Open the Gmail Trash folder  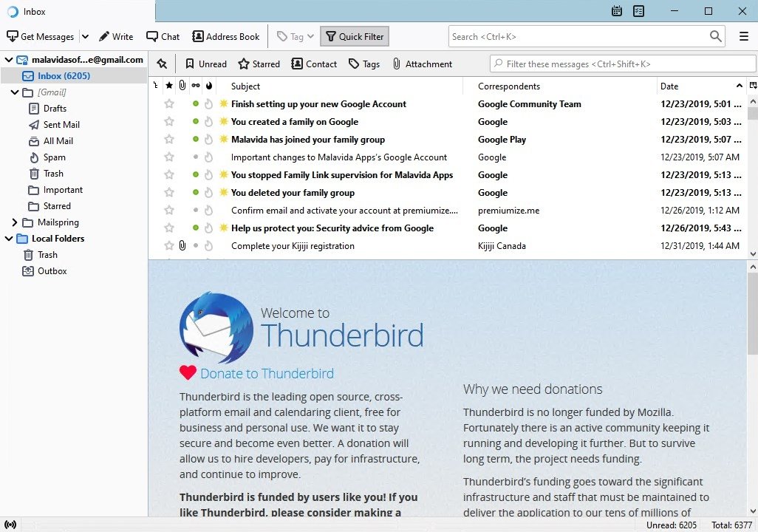pos(53,173)
